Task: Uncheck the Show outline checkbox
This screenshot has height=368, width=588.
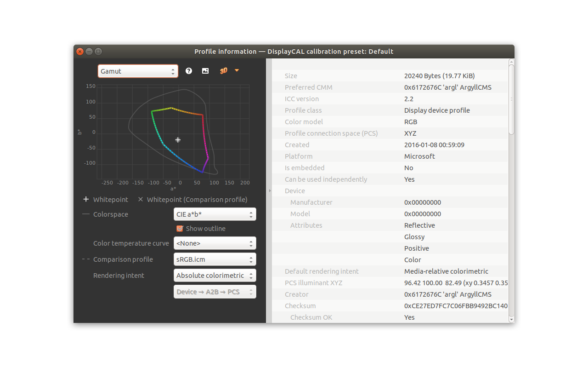Action: tap(180, 229)
